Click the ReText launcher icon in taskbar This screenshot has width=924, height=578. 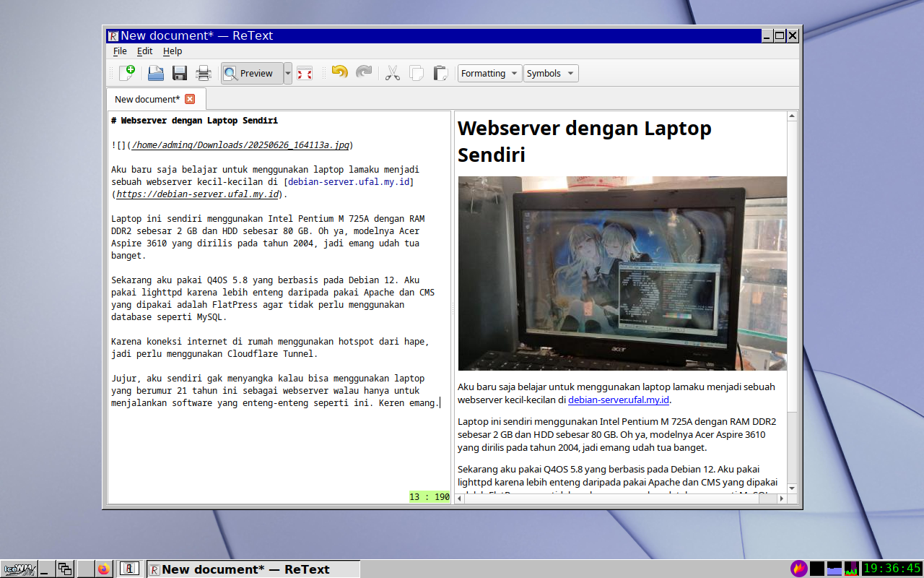(129, 569)
